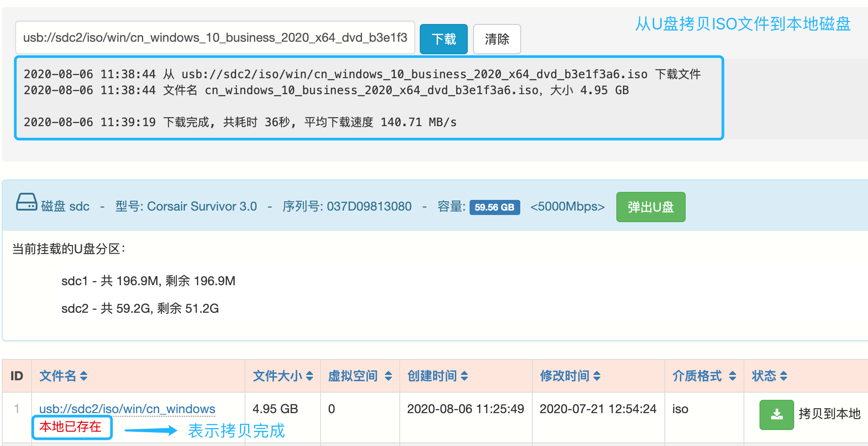Sort by 介质格式 using its sort arrows

click(732, 376)
